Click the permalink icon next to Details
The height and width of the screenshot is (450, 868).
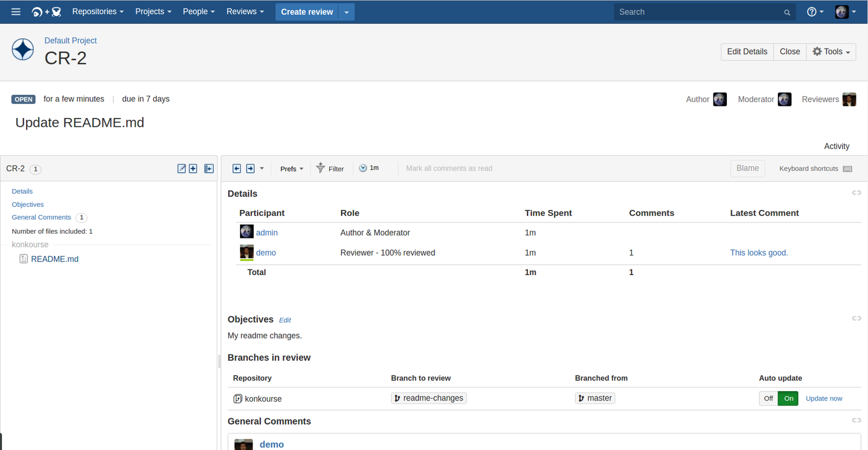tap(856, 192)
